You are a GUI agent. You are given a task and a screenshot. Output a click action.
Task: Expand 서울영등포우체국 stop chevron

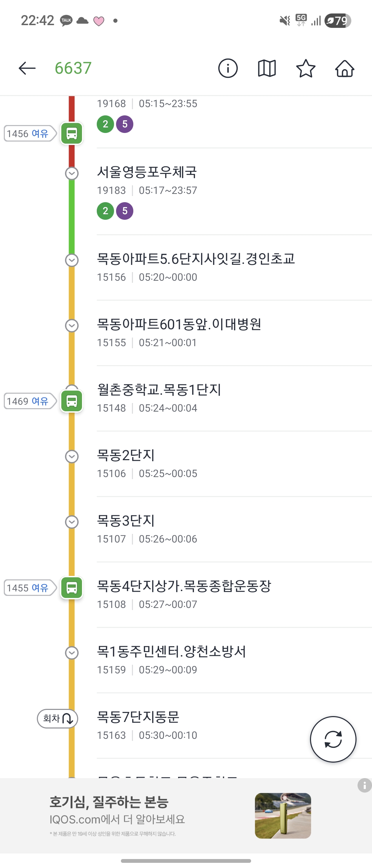tap(72, 173)
